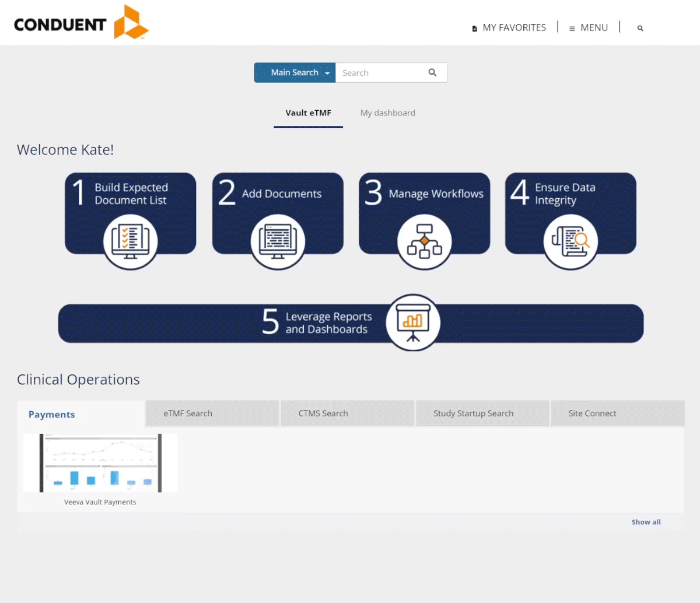Open the CTMS Search tab
The image size is (700, 603).
(x=348, y=413)
